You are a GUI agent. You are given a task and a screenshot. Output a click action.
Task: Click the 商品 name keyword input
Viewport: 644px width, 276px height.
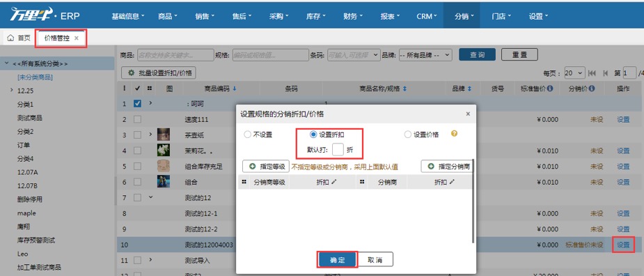point(175,54)
